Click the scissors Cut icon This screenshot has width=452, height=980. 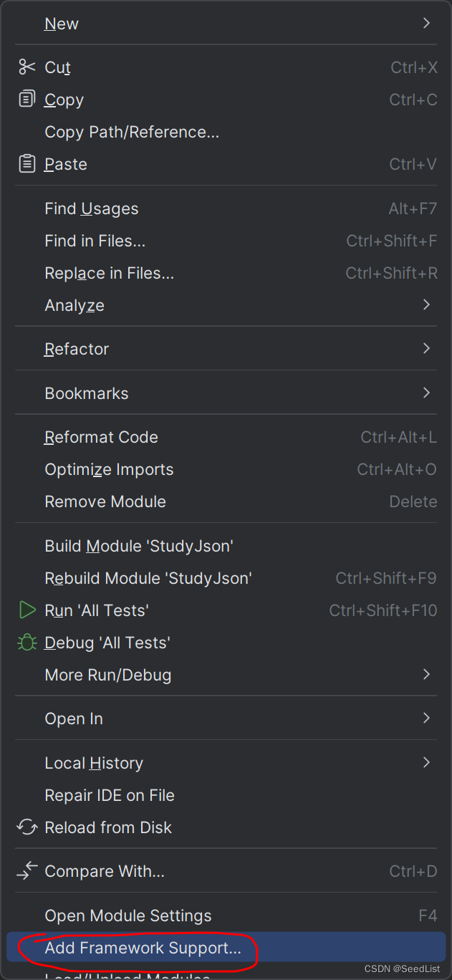pyautogui.click(x=27, y=67)
